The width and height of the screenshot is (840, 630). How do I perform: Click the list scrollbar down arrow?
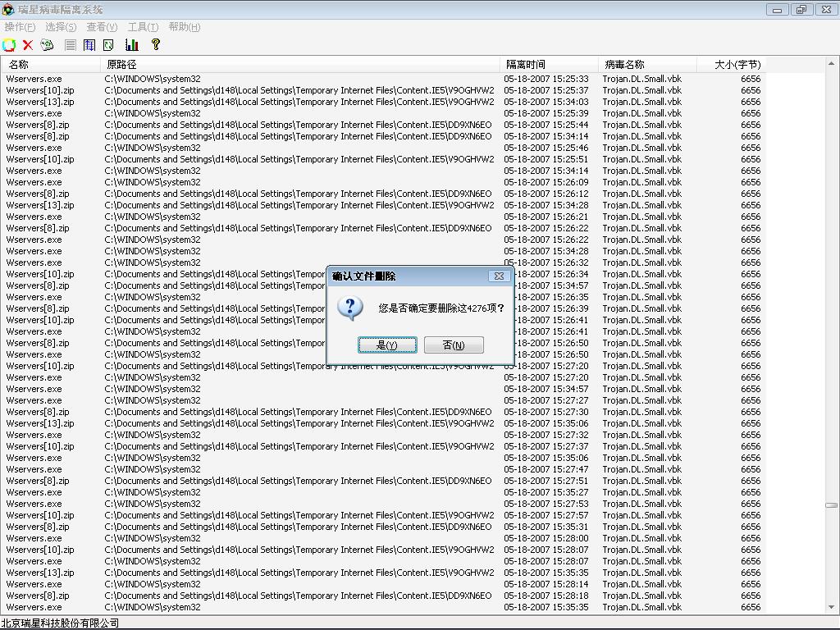point(832,608)
